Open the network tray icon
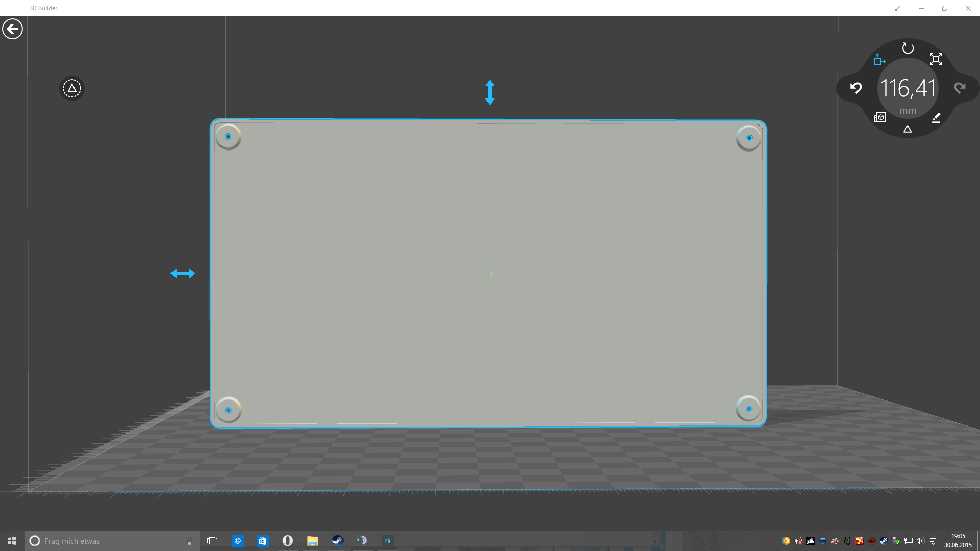Viewport: 980px width, 551px height. pyautogui.click(x=908, y=541)
